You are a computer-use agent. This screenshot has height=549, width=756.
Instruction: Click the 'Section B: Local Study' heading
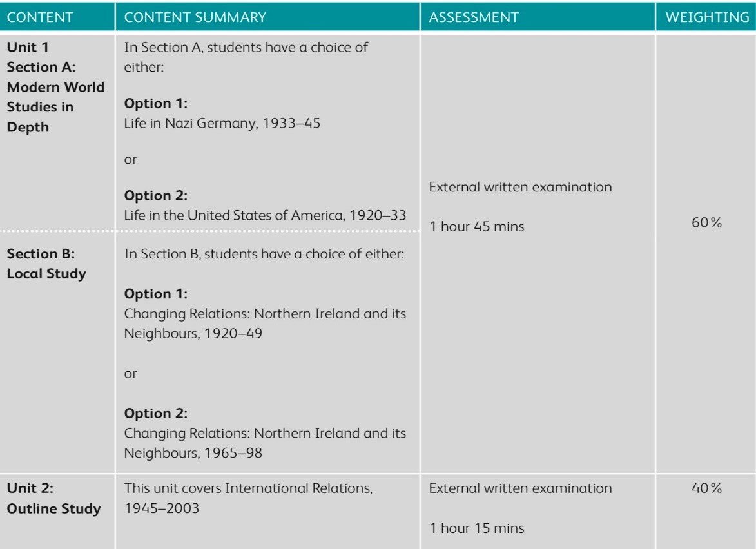pyautogui.click(x=46, y=264)
